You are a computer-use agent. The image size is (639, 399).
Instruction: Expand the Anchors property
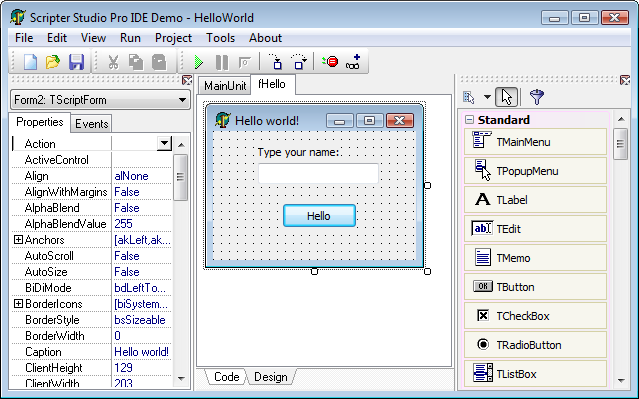(18, 240)
